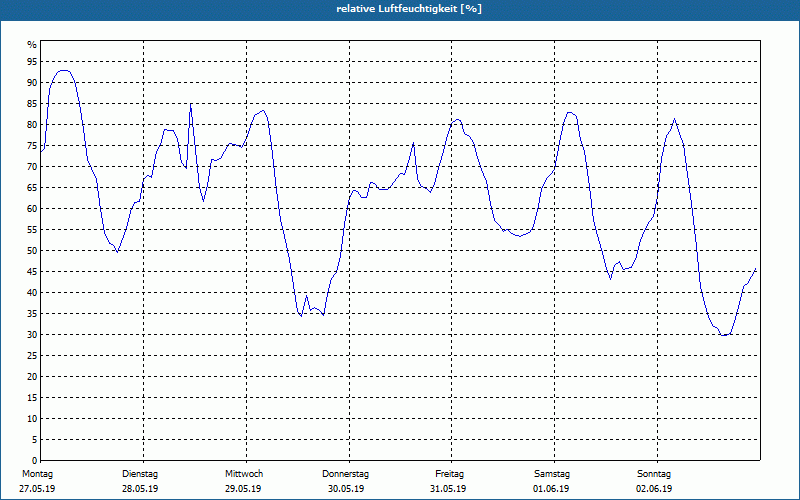This screenshot has height=500, width=800.
Task: Click the y-axis value '75'
Action: pos(32,145)
